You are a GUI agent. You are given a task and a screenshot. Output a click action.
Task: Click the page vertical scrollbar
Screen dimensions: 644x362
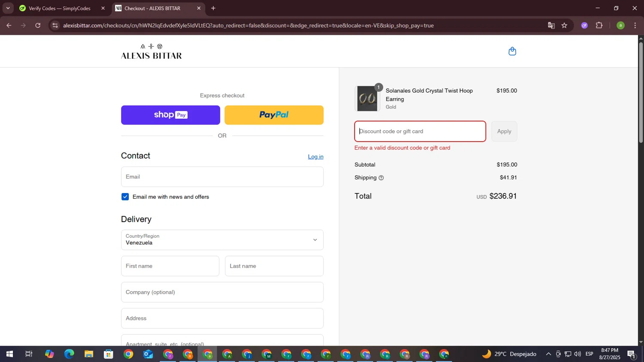(641, 92)
